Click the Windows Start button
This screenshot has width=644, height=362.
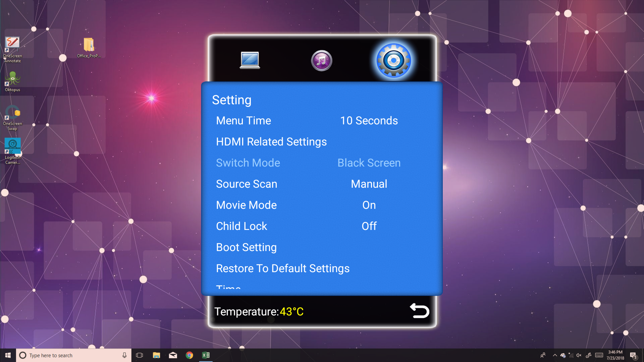pyautogui.click(x=8, y=355)
